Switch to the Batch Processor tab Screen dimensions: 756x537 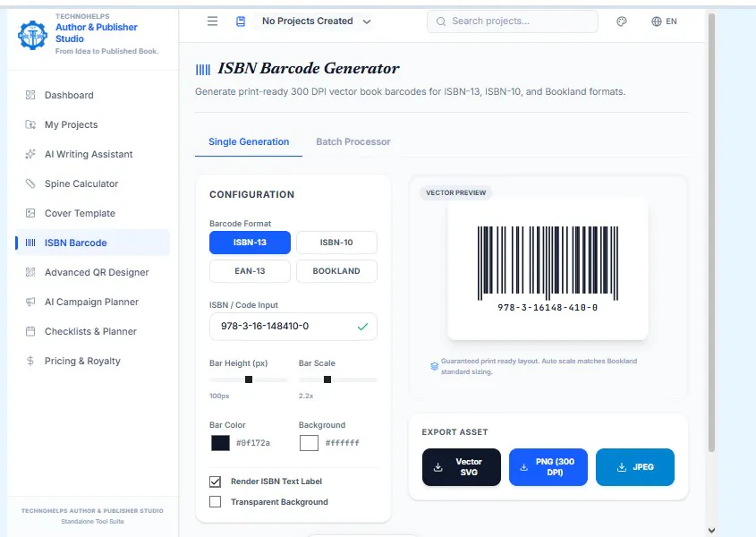pos(353,141)
